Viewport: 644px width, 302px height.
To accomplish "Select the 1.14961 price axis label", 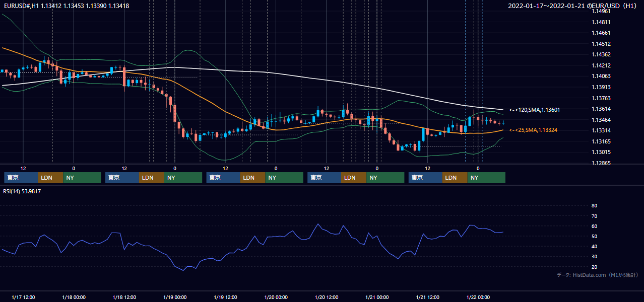I will pos(601,11).
